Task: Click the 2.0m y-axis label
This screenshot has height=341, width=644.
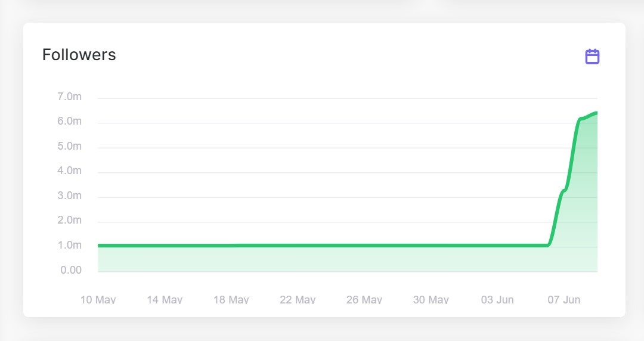Action: pos(69,221)
